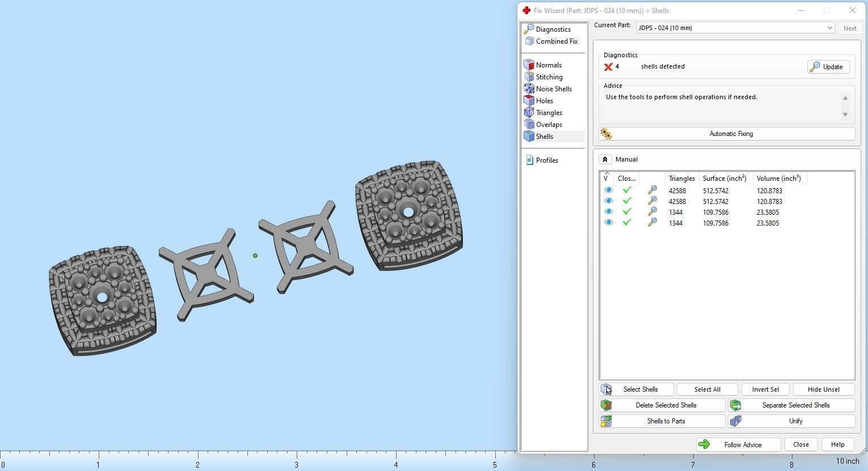Click the Profiles document icon

pyautogui.click(x=529, y=160)
